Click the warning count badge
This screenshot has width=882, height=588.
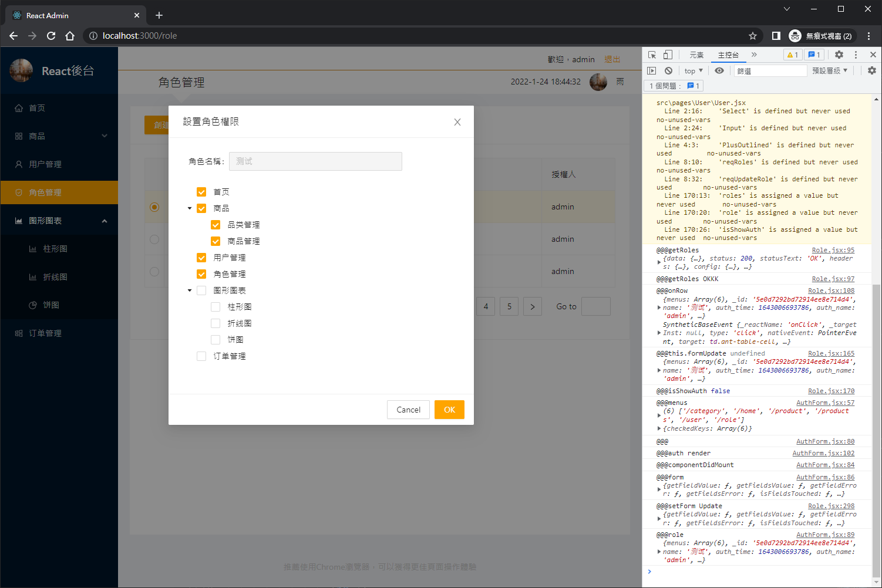click(793, 55)
